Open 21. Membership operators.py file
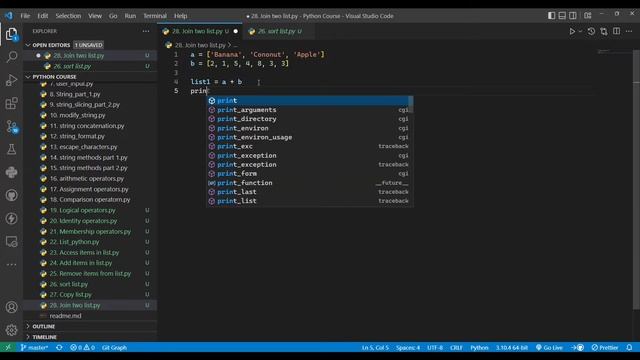This screenshot has width=640, height=360. pyautogui.click(x=90, y=231)
